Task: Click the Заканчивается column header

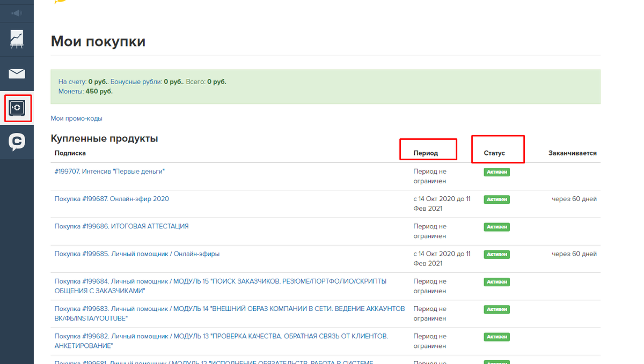Action: click(572, 153)
